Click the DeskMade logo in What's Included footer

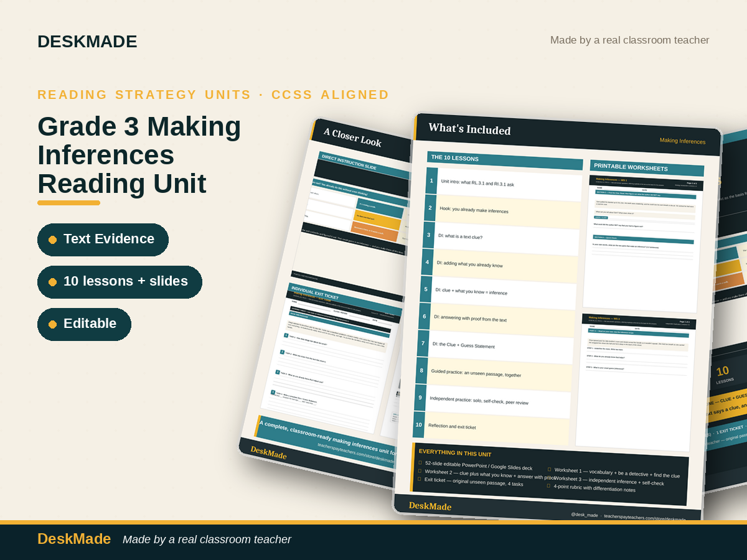tap(430, 506)
